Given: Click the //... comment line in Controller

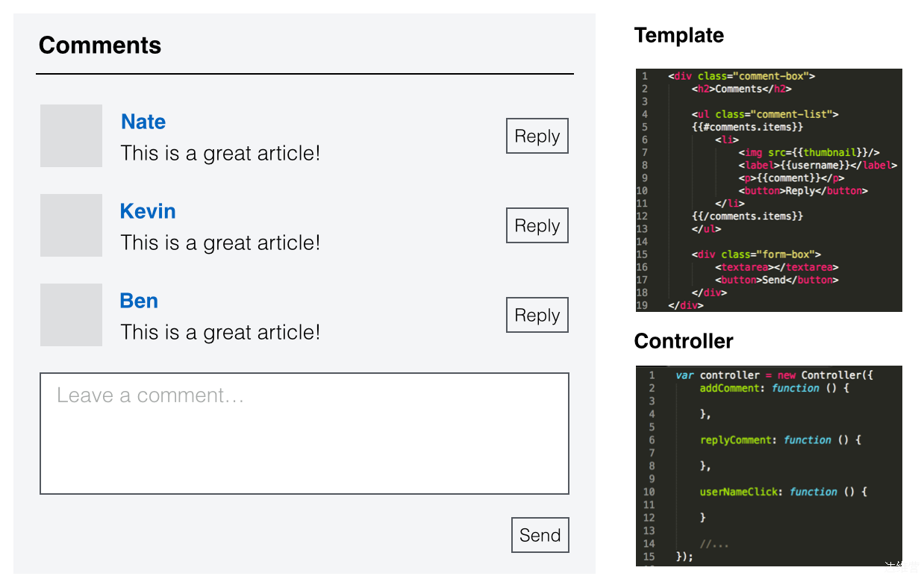Looking at the screenshot, I should (714, 543).
